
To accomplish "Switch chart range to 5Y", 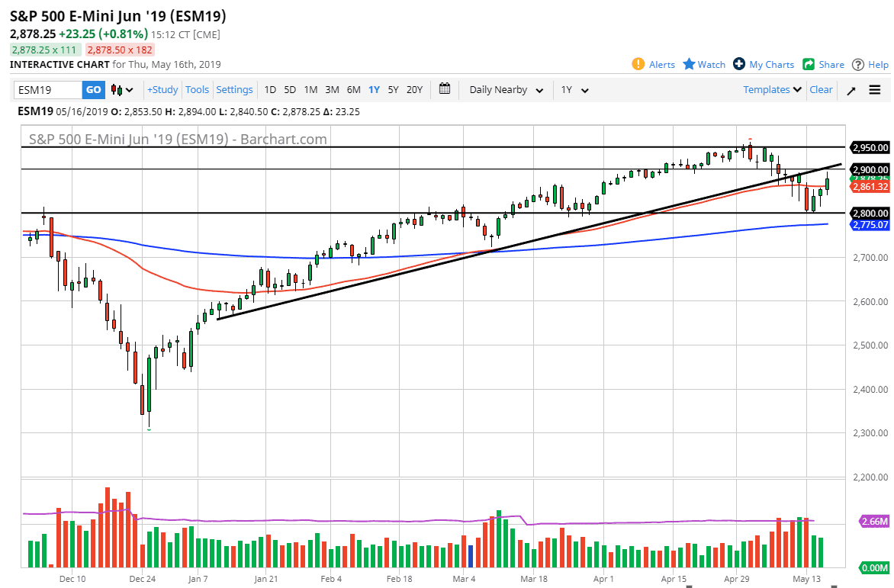I will 393,89.
